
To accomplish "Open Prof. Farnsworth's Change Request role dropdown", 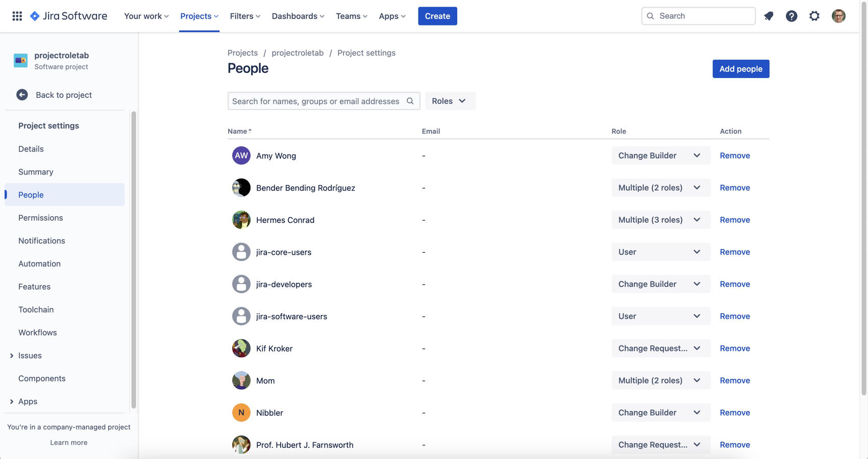I will point(661,445).
